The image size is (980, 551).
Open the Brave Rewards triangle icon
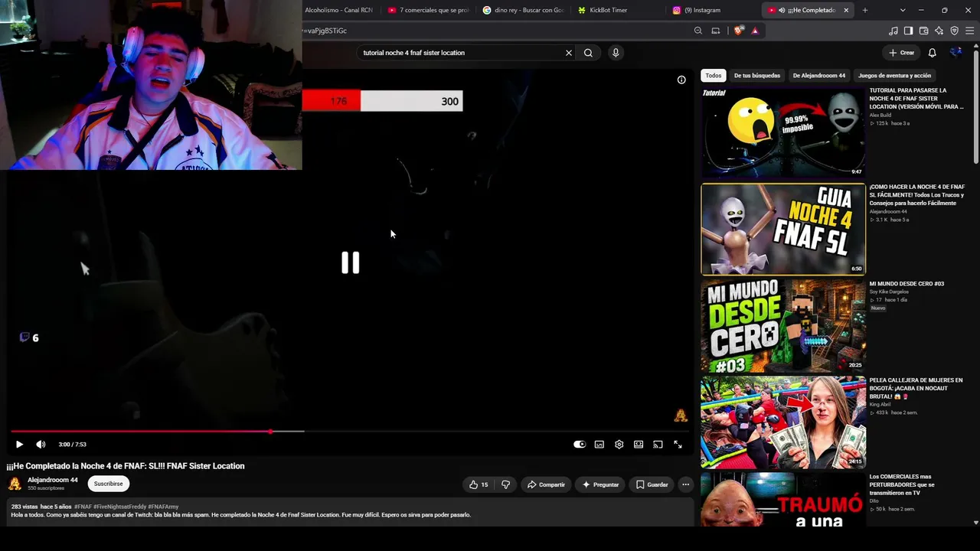tap(755, 31)
